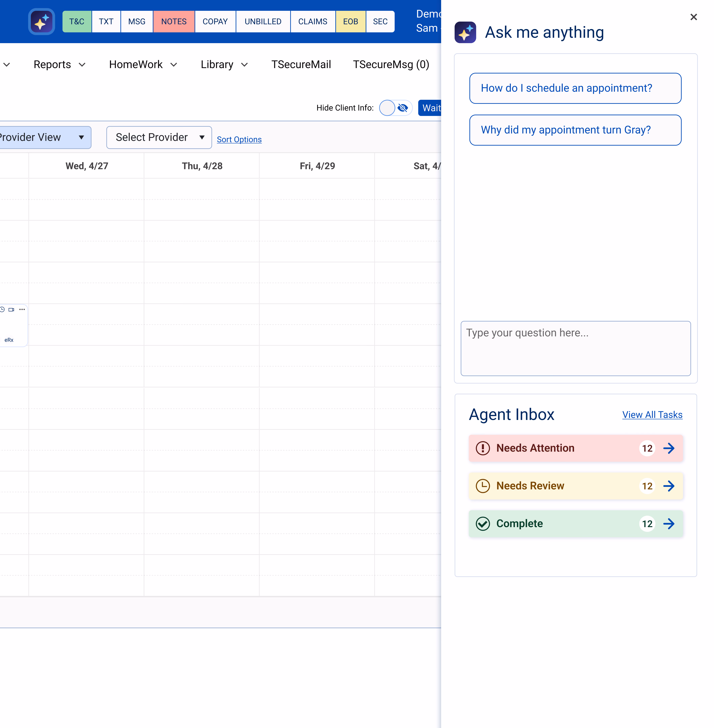714x728 pixels.
Task: Select the SEC tab
Action: 380,22
